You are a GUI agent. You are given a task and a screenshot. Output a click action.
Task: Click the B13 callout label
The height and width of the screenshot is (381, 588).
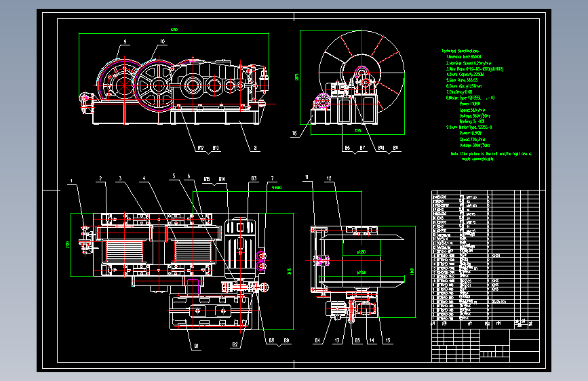(x=216, y=148)
